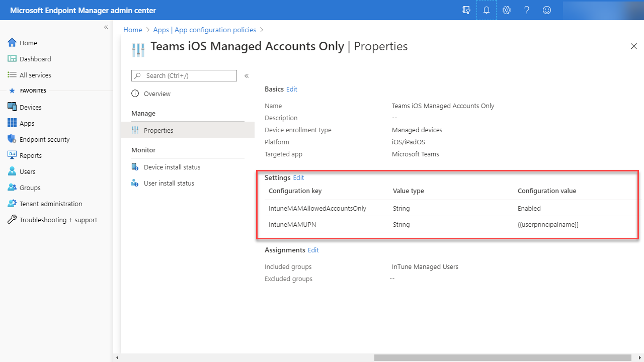Image resolution: width=644 pixels, height=362 pixels.
Task: Edit the Assignments section
Action: click(x=313, y=250)
